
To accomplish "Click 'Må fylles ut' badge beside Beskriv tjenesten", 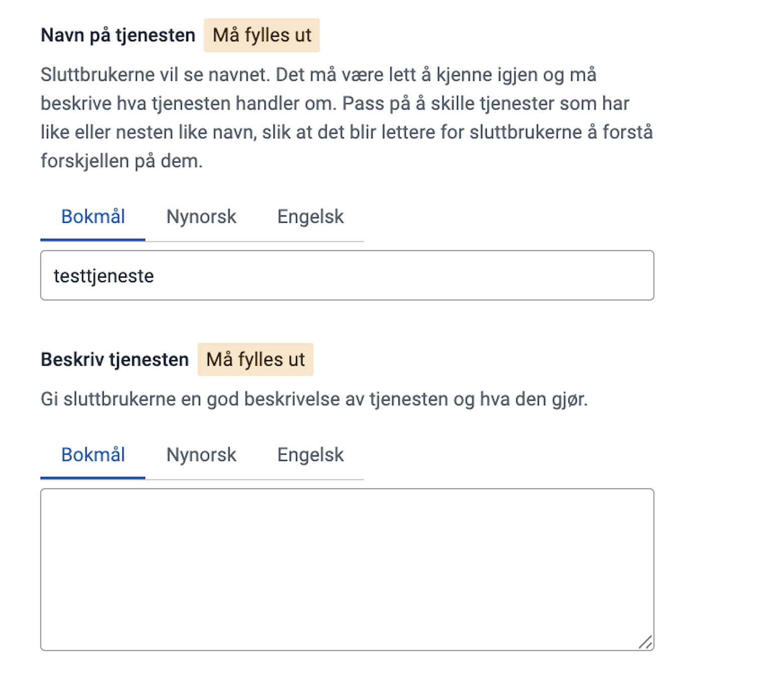I will tap(256, 360).
